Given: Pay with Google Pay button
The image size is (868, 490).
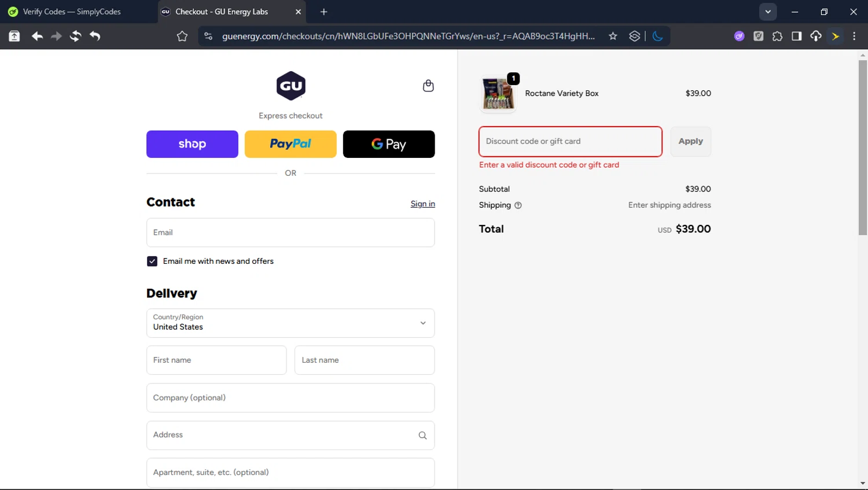Looking at the screenshot, I should pos(389,144).
